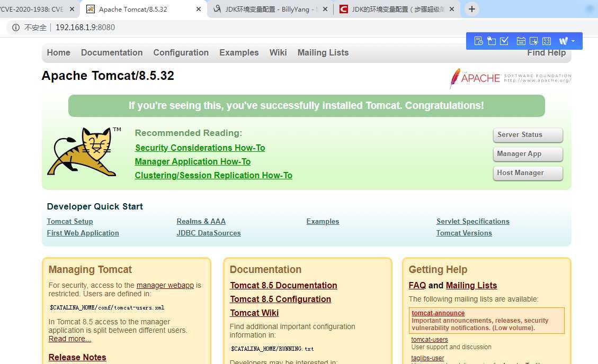Screen dimensions: 598x364
Task: Open Tomcat 8.5 Documentation link
Action: [x=283, y=285]
